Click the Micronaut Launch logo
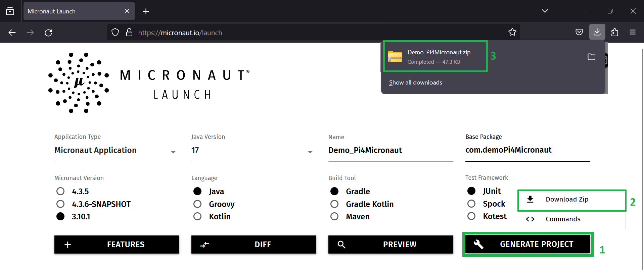 pos(149,83)
